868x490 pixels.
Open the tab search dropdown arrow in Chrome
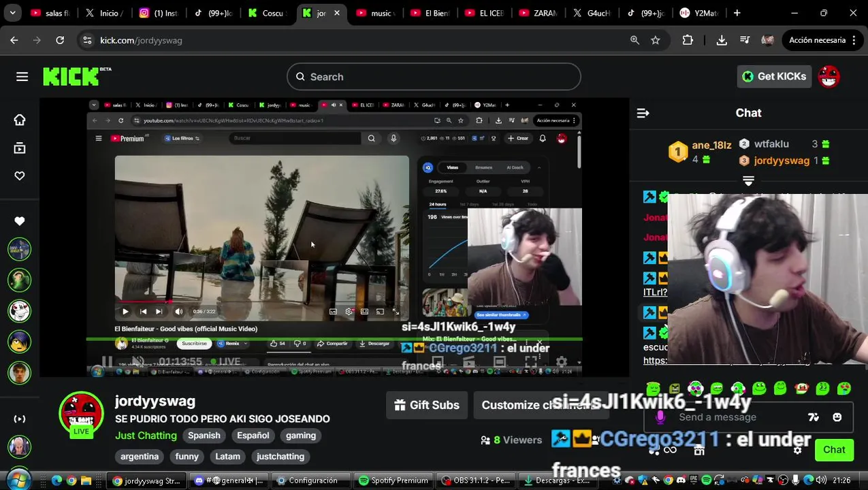[13, 13]
